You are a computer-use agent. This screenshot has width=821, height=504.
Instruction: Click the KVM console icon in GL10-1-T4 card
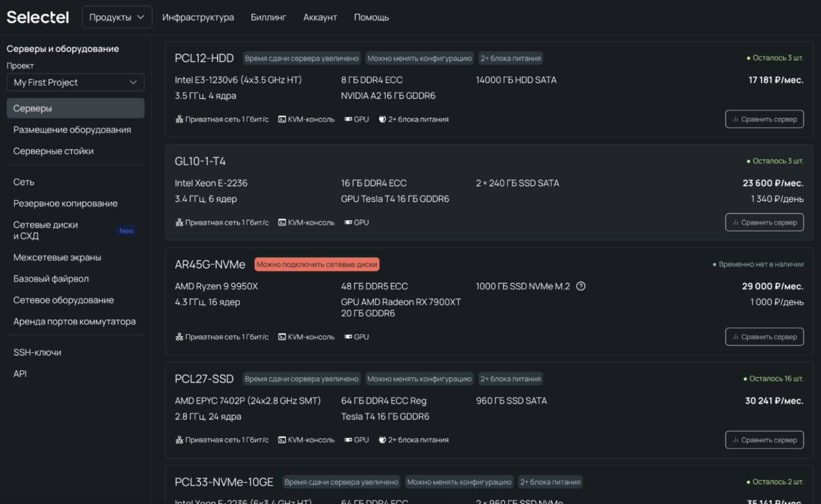pyautogui.click(x=282, y=223)
